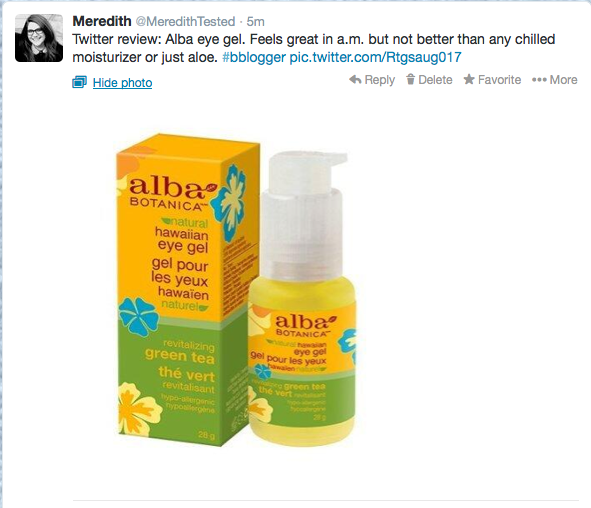Expand the More options menu
Screen dimensions: 591x508
point(563,80)
